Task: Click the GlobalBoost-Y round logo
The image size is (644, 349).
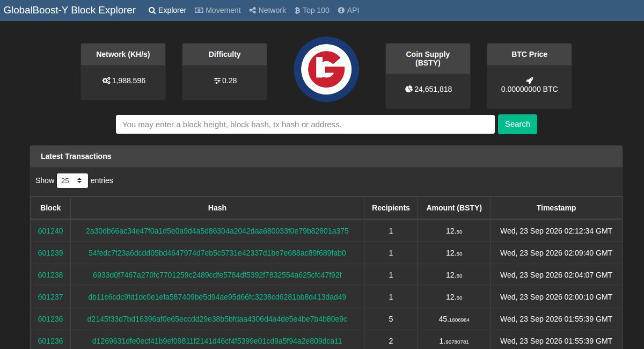Action: point(326,69)
